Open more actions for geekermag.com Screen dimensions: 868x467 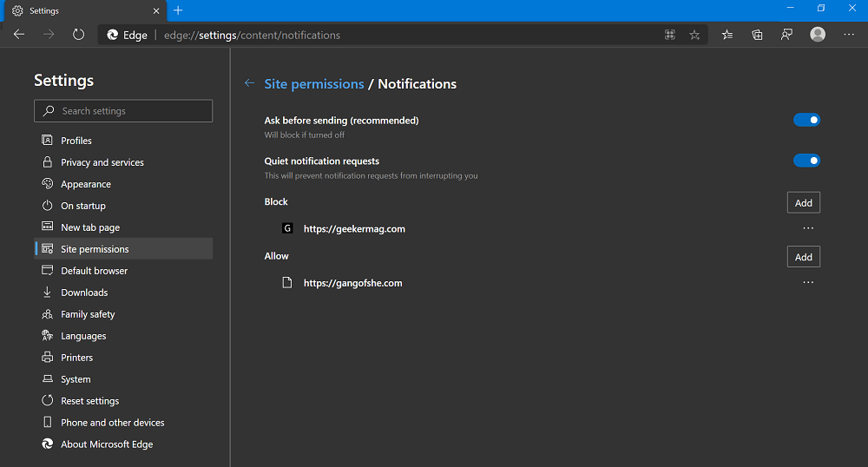(x=808, y=228)
